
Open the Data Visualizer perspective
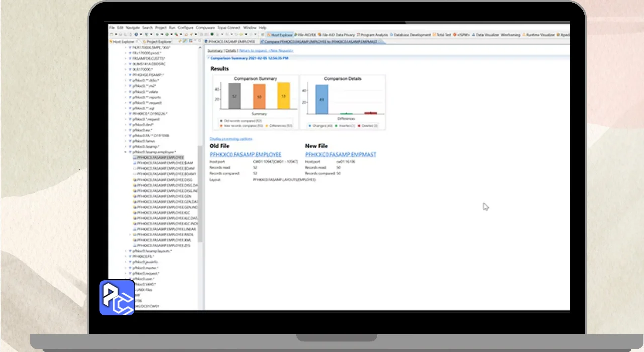(x=485, y=35)
